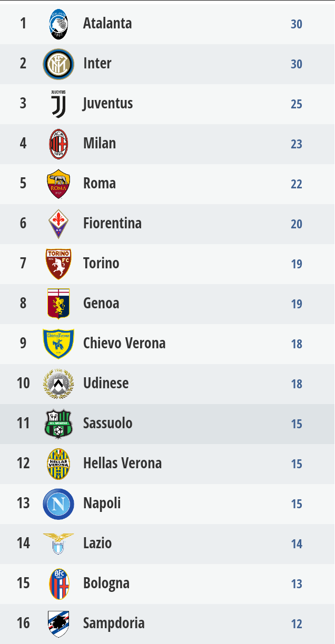Open the Roma crest icon
The height and width of the screenshot is (644, 335).
click(x=58, y=184)
